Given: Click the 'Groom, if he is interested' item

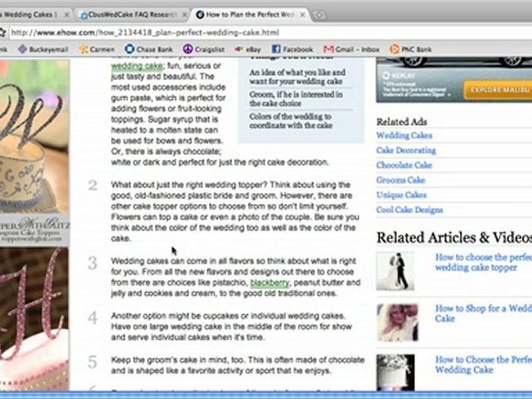Looking at the screenshot, I should click(x=296, y=99).
